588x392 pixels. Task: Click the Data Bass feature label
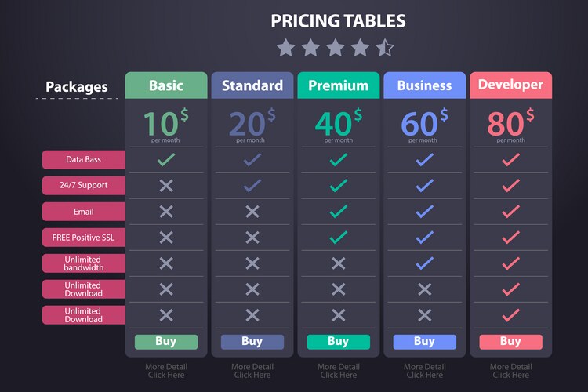tap(83, 160)
